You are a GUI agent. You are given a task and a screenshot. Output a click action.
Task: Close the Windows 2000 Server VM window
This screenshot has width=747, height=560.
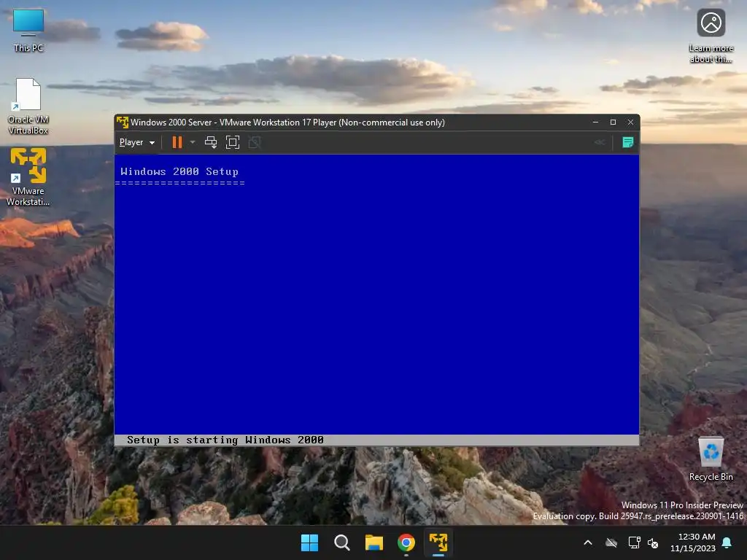pos(631,122)
